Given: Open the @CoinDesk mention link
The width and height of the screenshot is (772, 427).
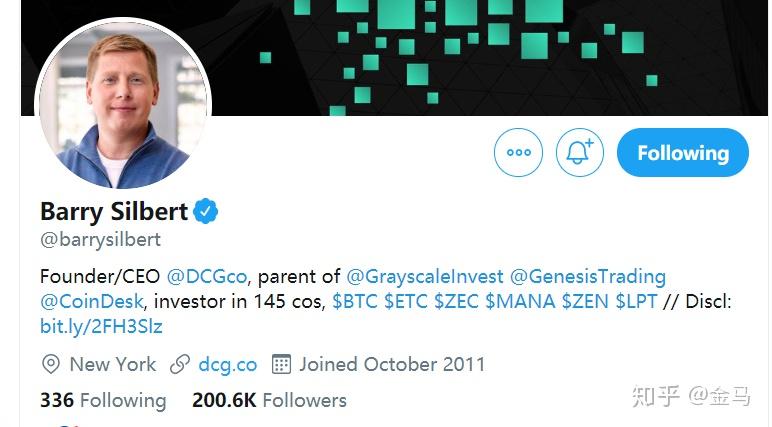Looking at the screenshot, I should 92,301.
